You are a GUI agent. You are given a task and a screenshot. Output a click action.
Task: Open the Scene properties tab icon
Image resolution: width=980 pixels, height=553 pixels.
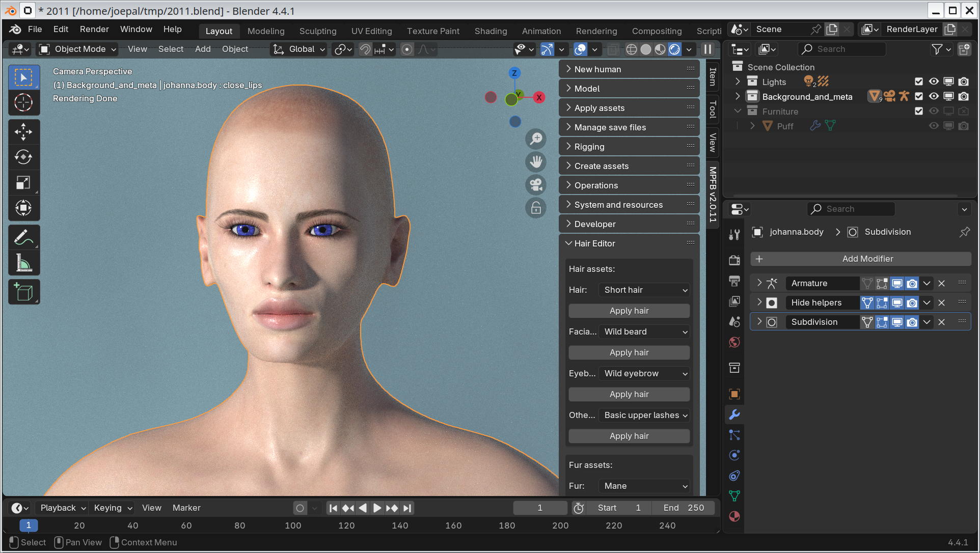click(x=734, y=321)
